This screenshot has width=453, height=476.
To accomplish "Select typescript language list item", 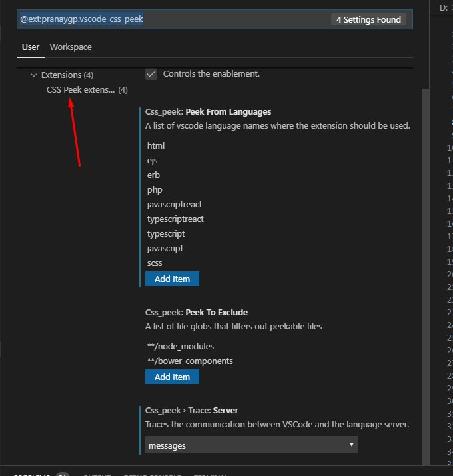I will coord(166,234).
